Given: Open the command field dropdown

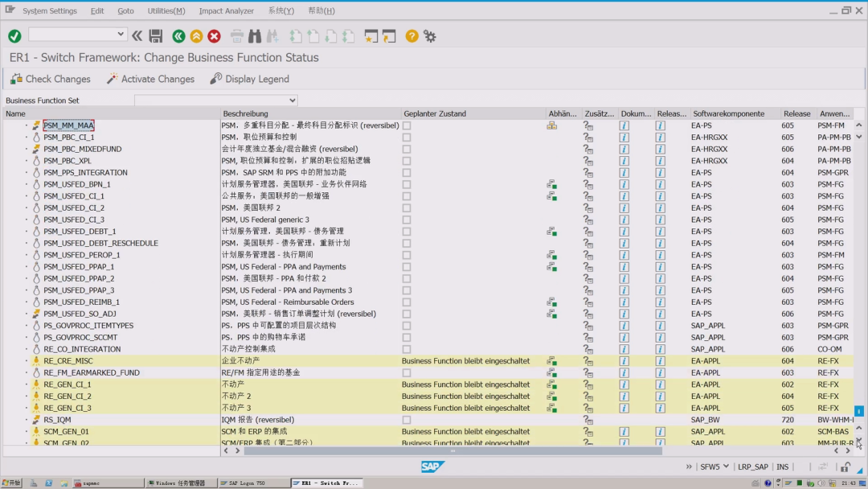Looking at the screenshot, I should 120,35.
